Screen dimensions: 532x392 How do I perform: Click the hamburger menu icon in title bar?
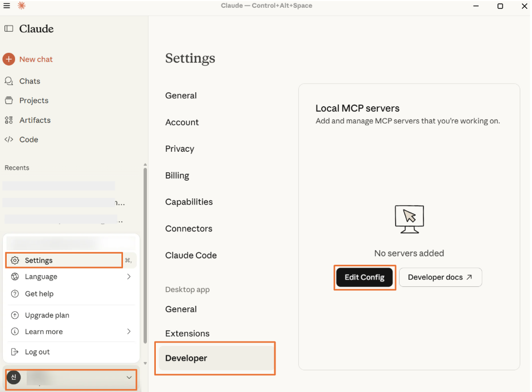[x=7, y=6]
